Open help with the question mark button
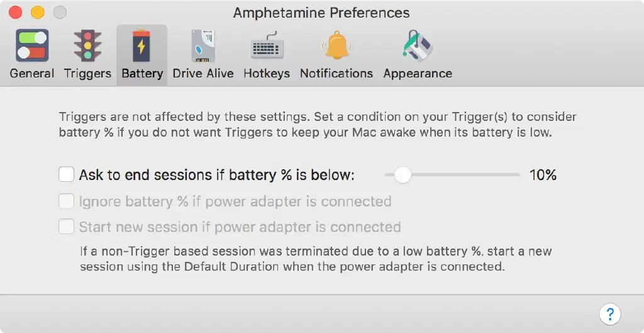644x333 pixels. [x=609, y=313]
